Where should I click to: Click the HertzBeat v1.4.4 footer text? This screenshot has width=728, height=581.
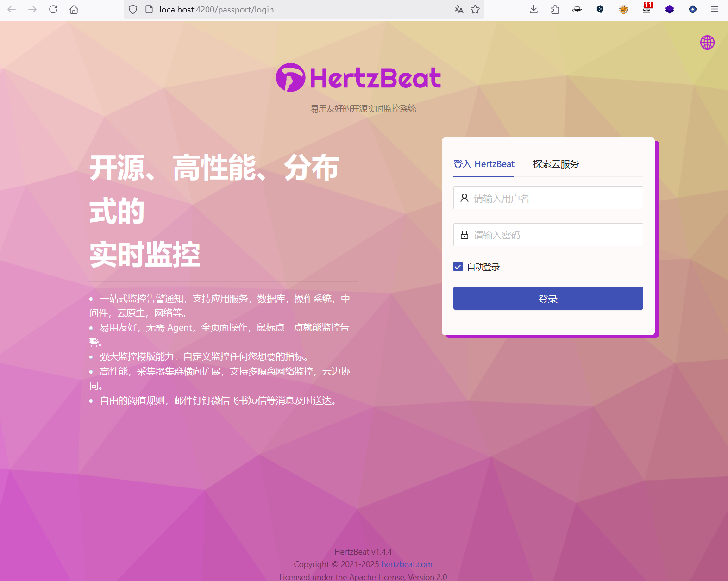(363, 552)
